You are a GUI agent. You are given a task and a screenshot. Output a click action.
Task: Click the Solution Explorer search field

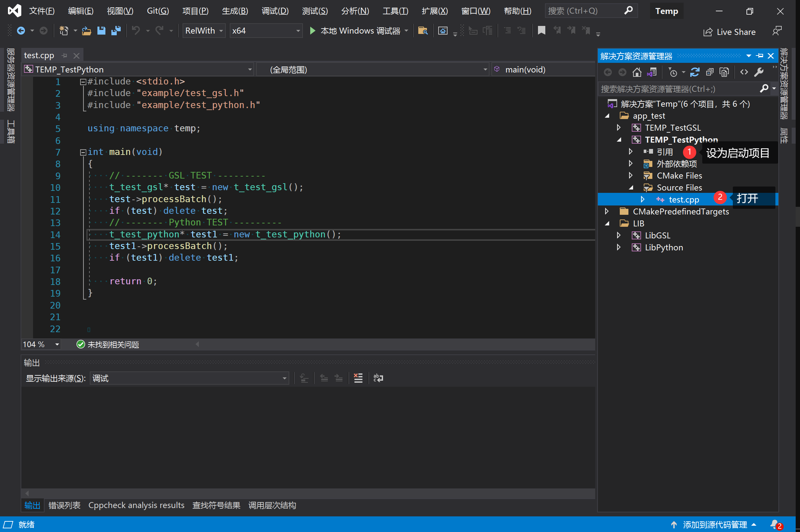[680, 89]
